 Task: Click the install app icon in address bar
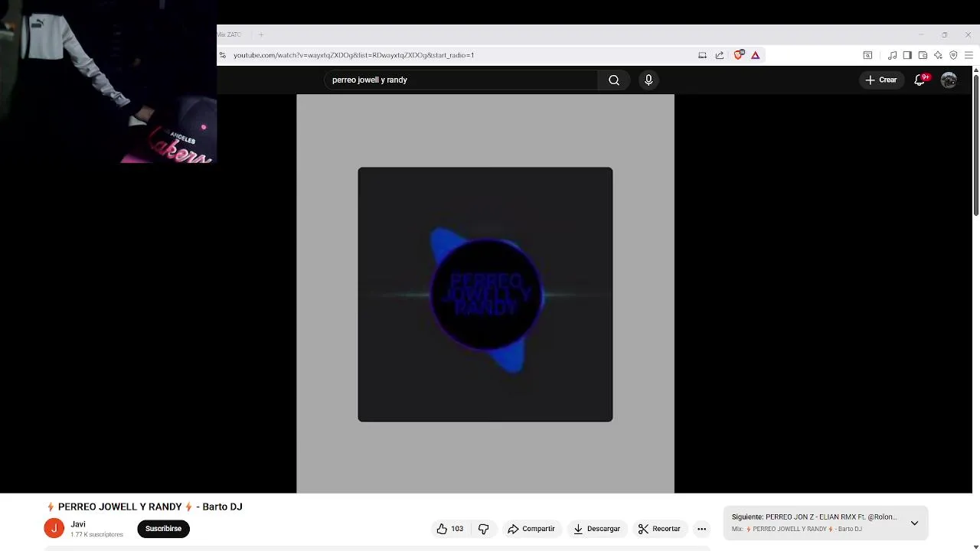coord(702,55)
